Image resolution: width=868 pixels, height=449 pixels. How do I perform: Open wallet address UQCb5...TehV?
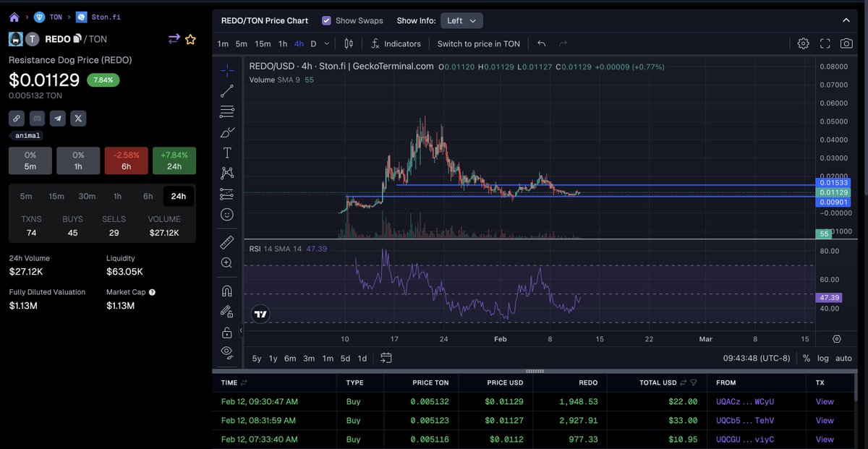[744, 420]
